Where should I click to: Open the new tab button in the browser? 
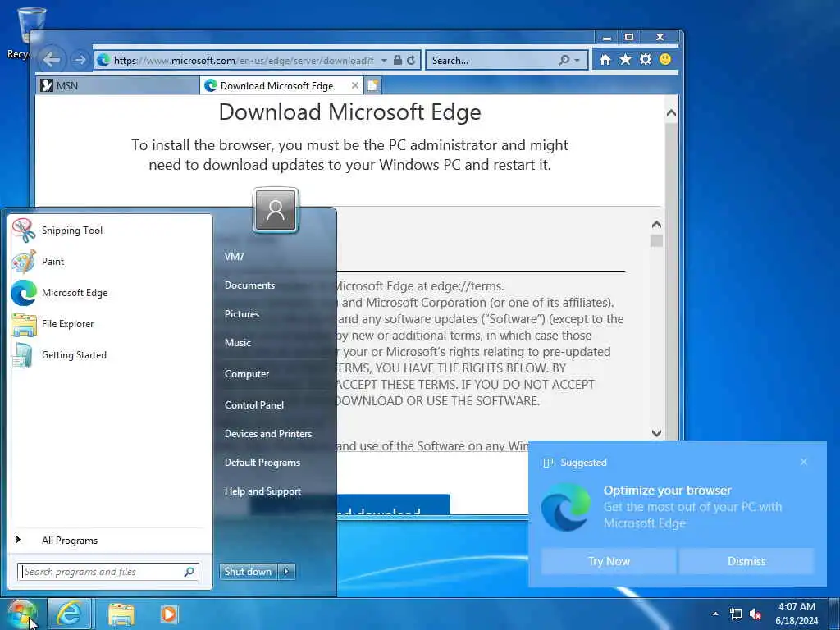(373, 85)
